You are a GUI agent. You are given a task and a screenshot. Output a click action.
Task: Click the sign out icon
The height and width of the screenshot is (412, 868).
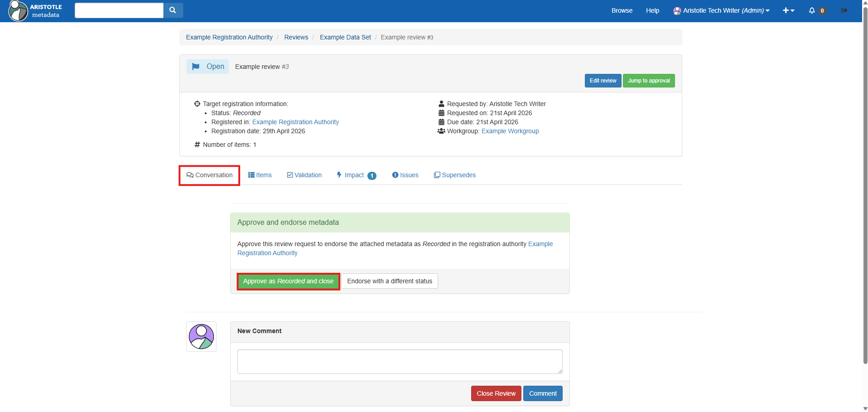(844, 10)
